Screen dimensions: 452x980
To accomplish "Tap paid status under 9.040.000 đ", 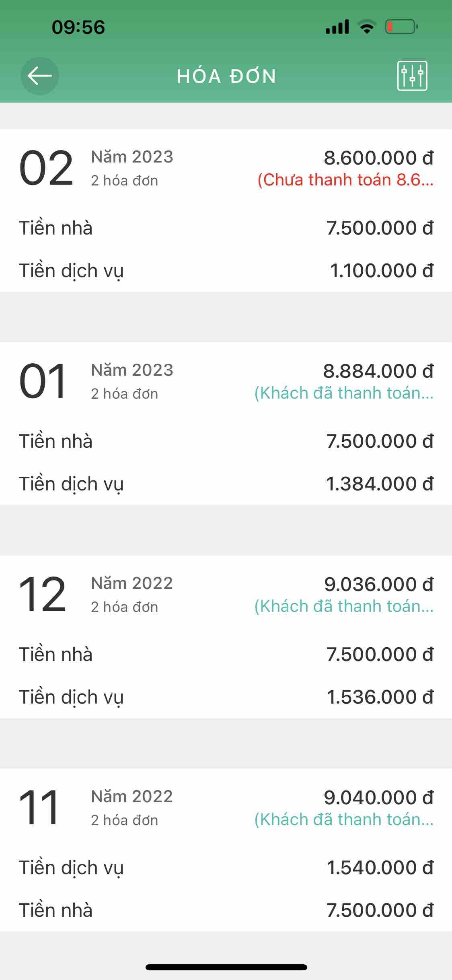I will [x=344, y=819].
